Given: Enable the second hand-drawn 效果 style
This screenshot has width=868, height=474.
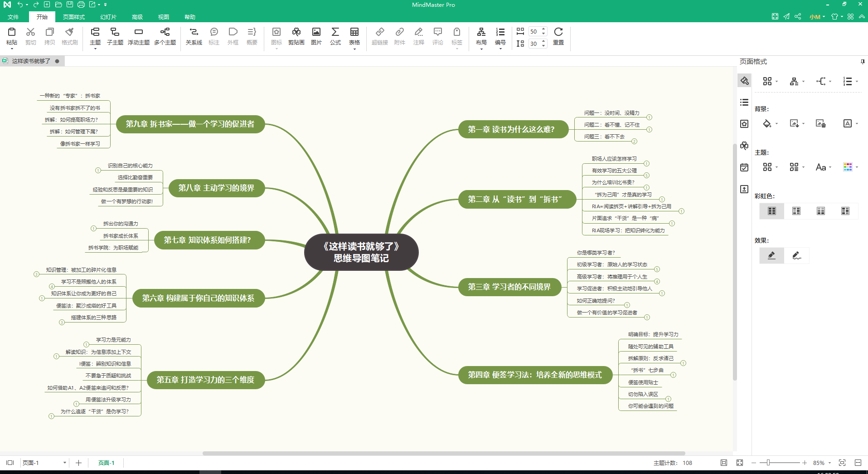Looking at the screenshot, I should point(796,255).
